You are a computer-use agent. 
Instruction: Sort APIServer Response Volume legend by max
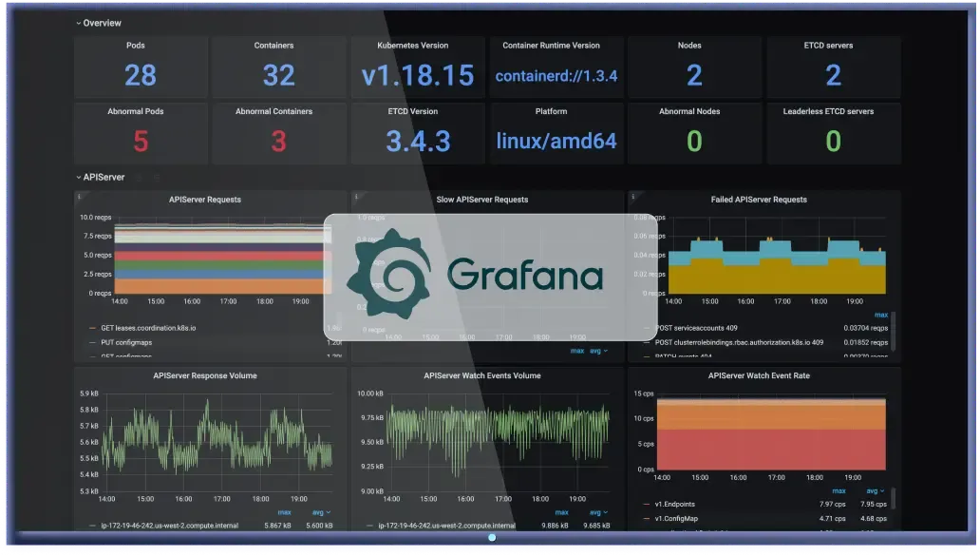pyautogui.click(x=284, y=513)
